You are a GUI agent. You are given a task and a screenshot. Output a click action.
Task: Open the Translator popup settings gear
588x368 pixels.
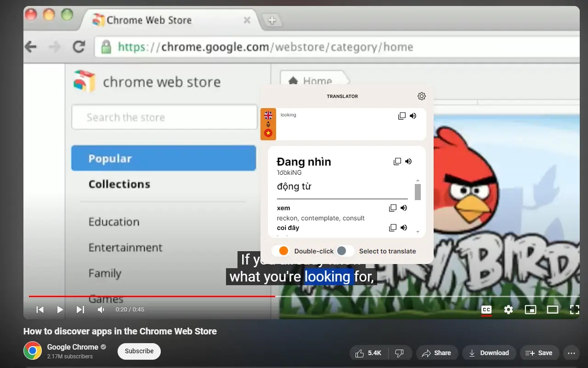(422, 96)
